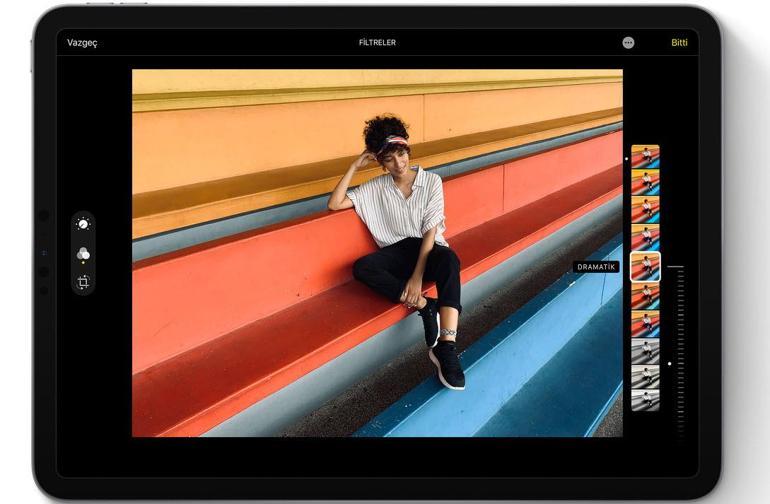This screenshot has height=504, width=770.
Task: Click the DRAMATİK filter name label
Action: (597, 267)
